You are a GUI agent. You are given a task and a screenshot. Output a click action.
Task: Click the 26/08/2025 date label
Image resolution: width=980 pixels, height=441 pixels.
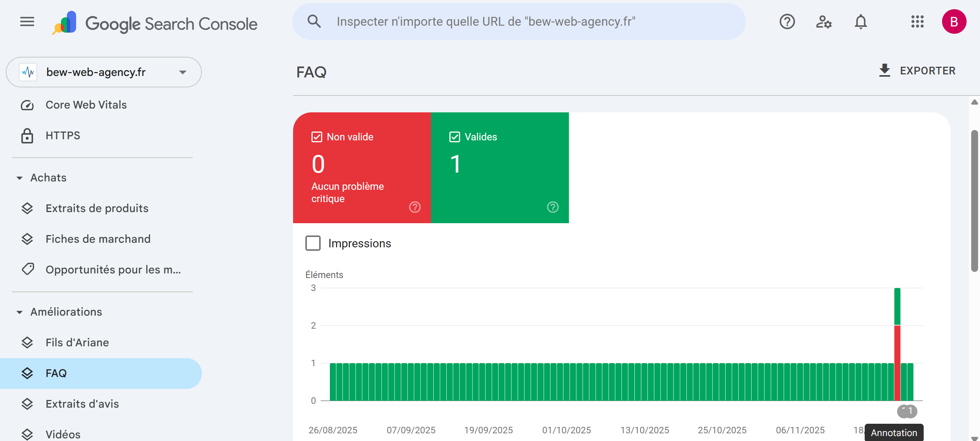[x=333, y=430]
